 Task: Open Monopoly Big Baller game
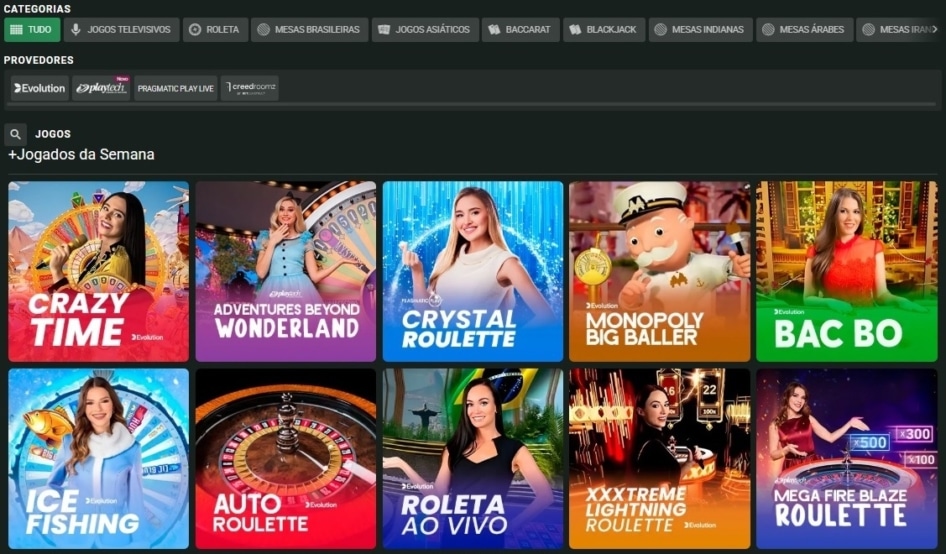tap(659, 272)
